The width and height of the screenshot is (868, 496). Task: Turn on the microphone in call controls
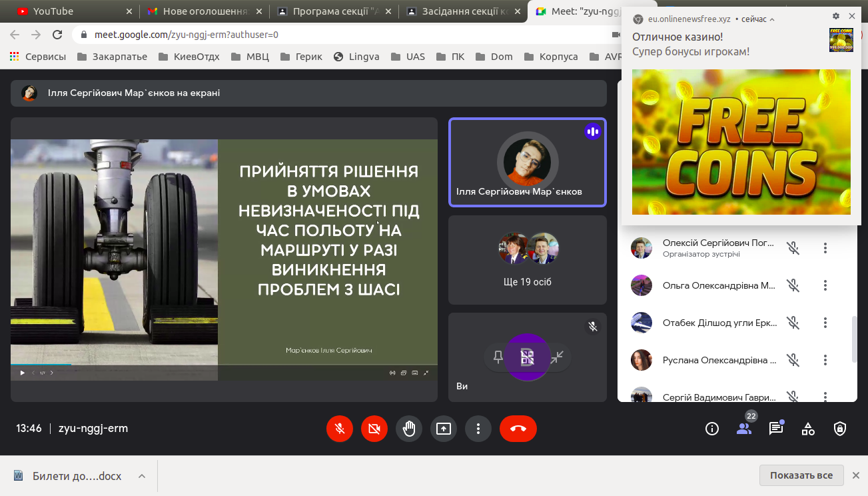[340, 429]
